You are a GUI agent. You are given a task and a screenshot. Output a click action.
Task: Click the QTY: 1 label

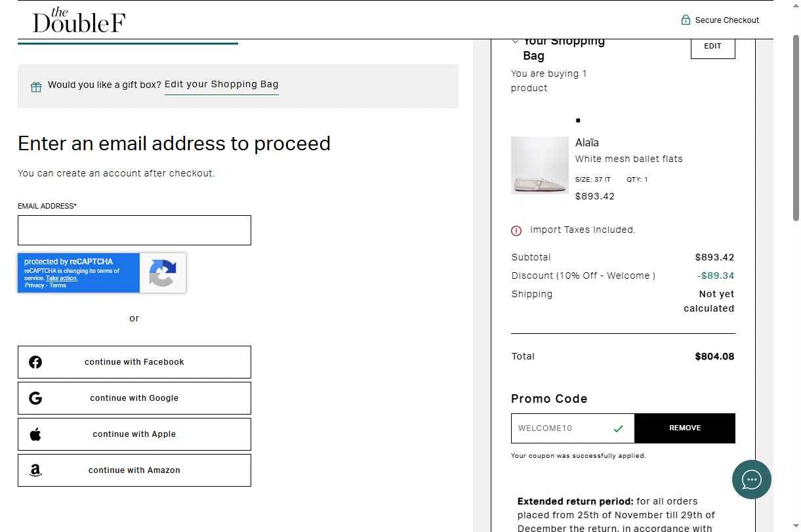(x=637, y=180)
